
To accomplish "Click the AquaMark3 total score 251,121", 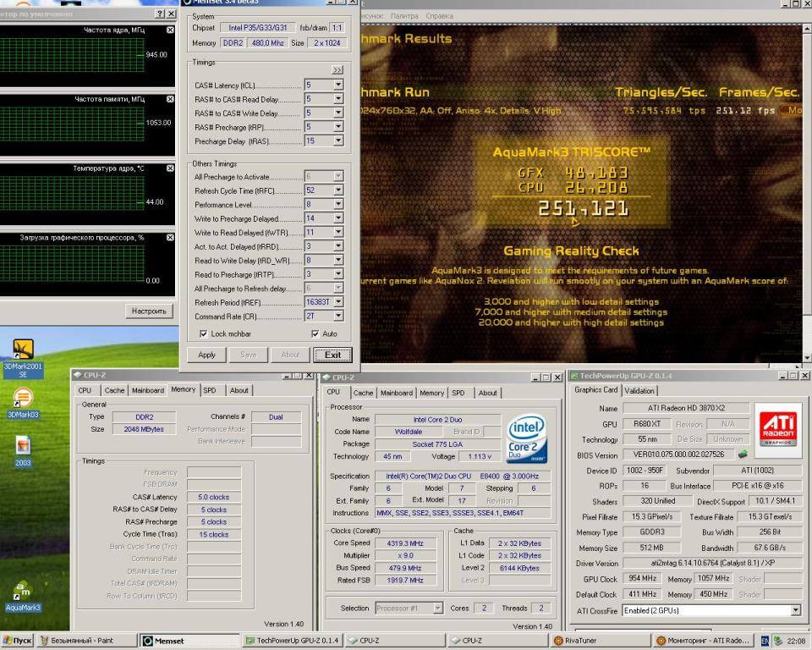I will click(x=583, y=208).
